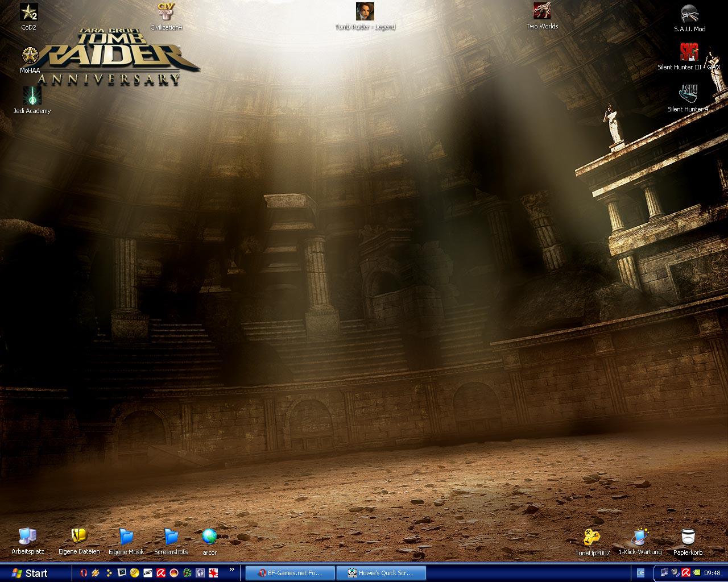The width and height of the screenshot is (728, 582).
Task: Launch Civilization4 from the desktop
Action: point(166,16)
